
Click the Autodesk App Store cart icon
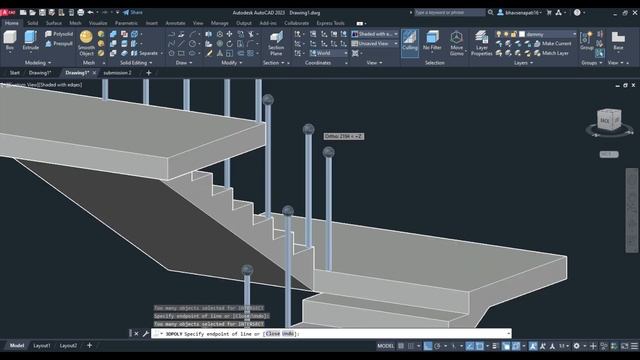(549, 13)
